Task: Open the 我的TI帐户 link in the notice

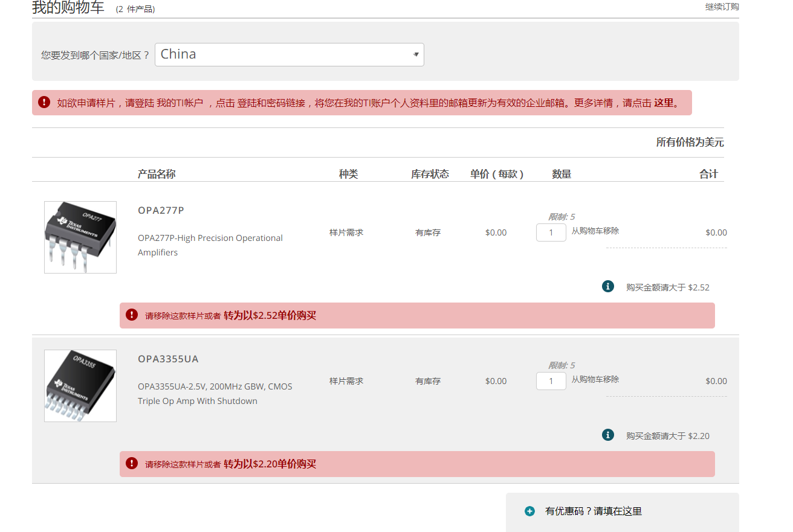Action: pos(180,103)
